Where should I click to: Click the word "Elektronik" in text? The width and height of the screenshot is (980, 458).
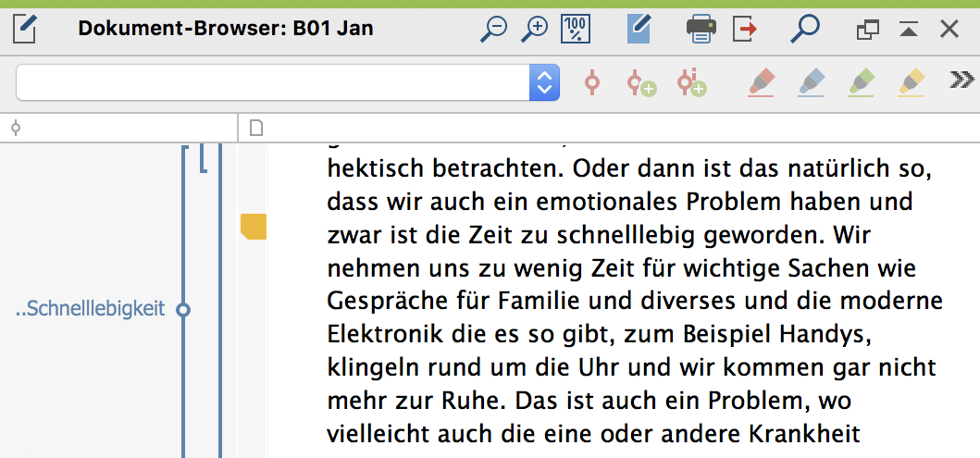coord(385,336)
